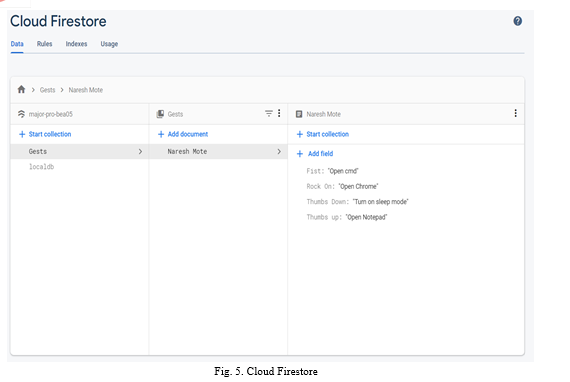Expand the Gests collection row chevron
This screenshot has width=570, height=382.
140,152
